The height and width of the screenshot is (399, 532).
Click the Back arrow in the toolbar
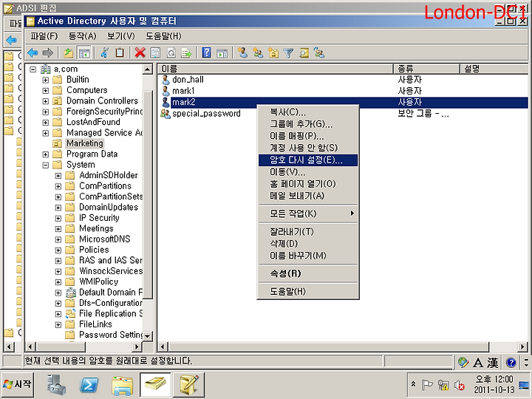click(x=33, y=52)
